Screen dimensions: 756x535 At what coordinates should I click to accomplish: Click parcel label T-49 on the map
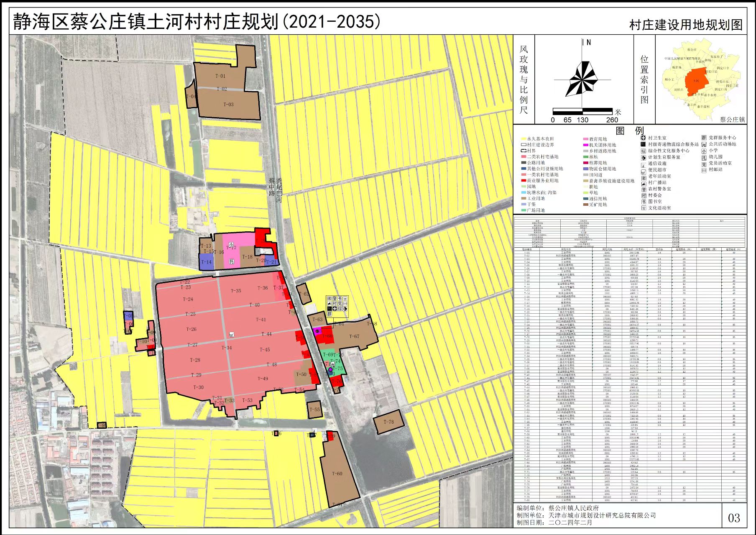[263, 379]
